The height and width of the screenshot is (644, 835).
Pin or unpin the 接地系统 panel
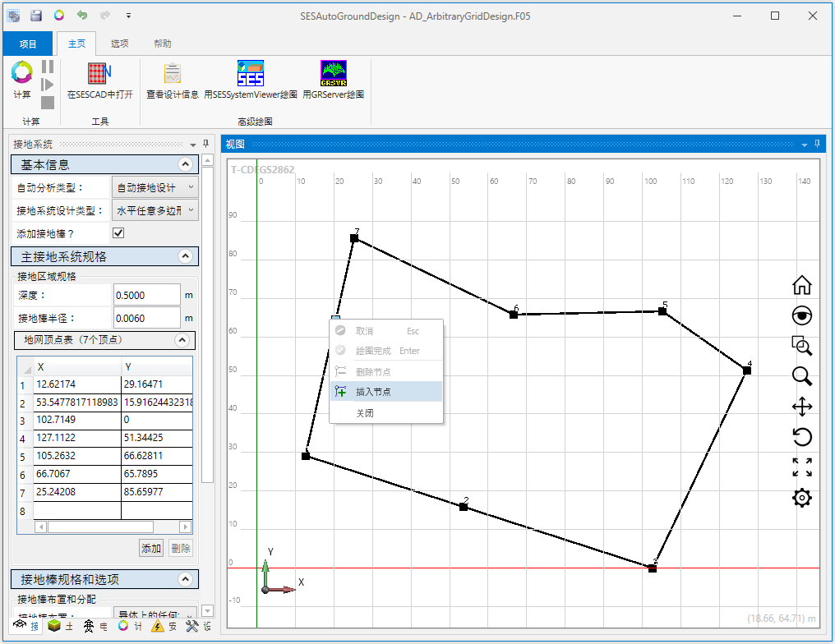point(205,144)
